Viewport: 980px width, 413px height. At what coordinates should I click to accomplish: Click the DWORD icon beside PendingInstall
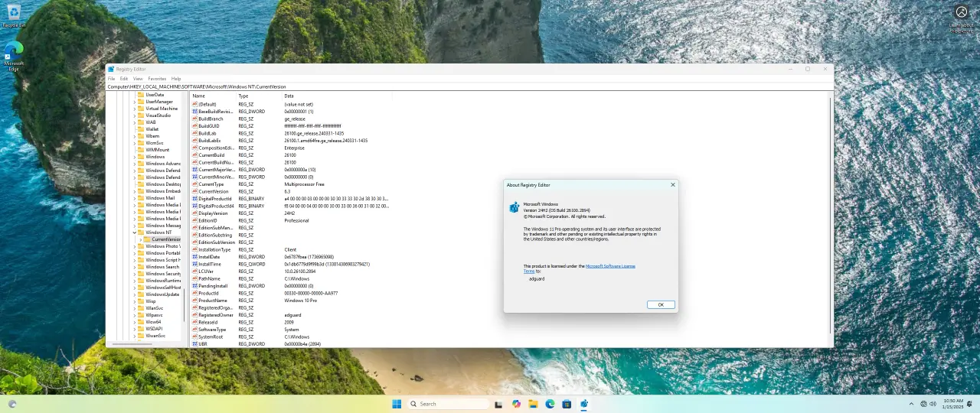point(195,286)
